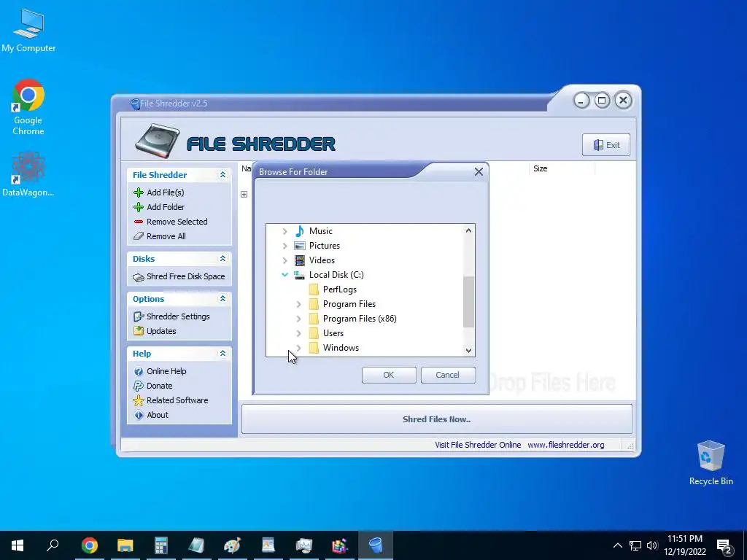747x560 pixels.
Task: Select the Windows folder
Action: [x=341, y=348]
